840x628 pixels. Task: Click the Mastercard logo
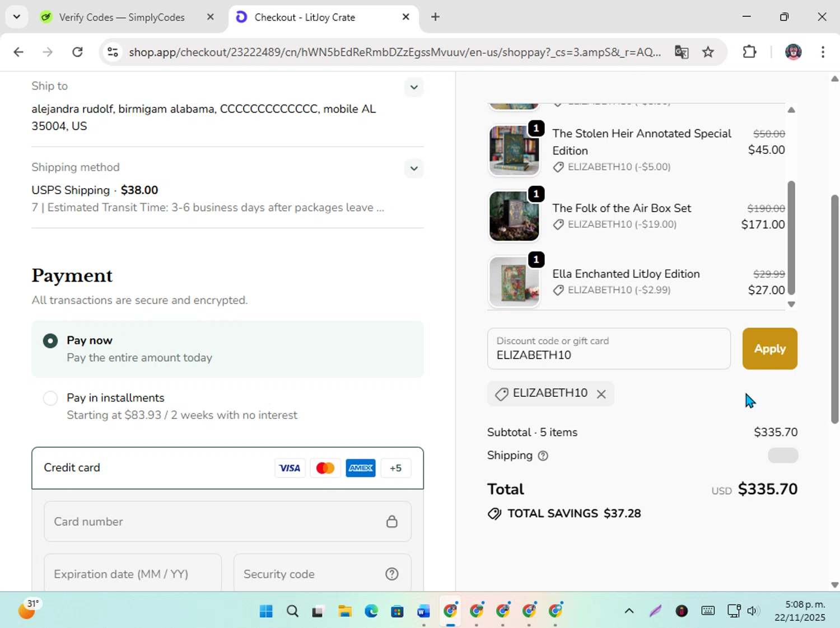325,468
